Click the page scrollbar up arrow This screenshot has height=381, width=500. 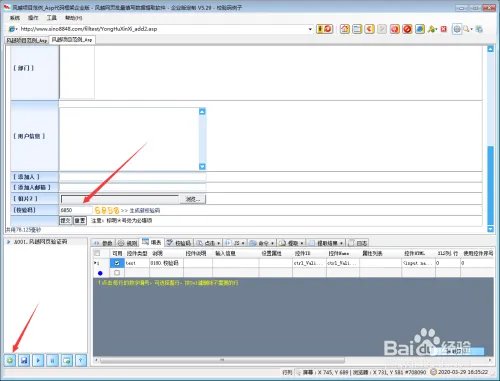click(490, 49)
